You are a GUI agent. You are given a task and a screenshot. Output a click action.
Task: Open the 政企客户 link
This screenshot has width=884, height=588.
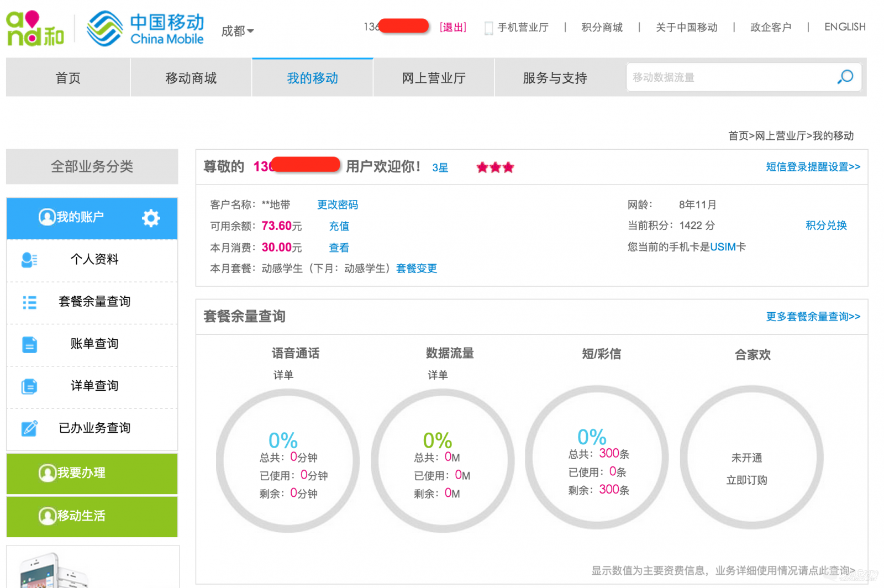tap(771, 27)
